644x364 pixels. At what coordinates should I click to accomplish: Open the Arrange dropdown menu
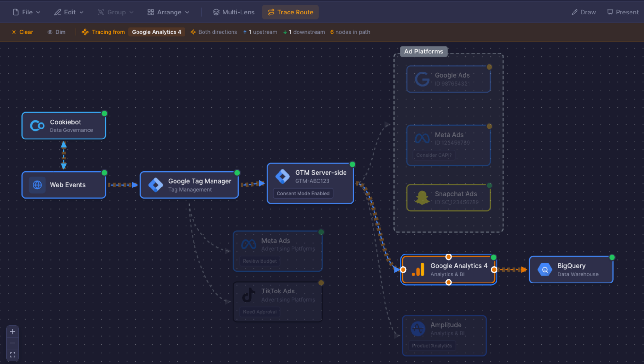pos(168,12)
